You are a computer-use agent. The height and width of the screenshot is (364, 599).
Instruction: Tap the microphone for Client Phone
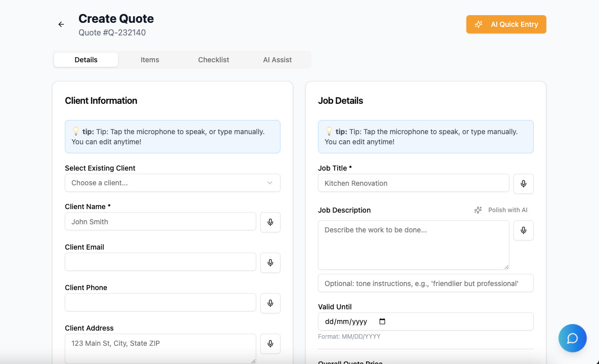click(270, 303)
